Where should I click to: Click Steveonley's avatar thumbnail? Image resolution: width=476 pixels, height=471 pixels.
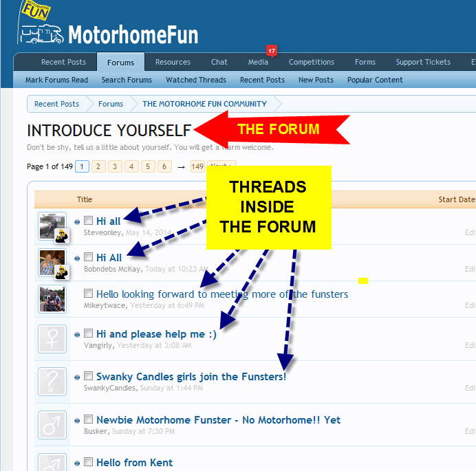coord(52,226)
